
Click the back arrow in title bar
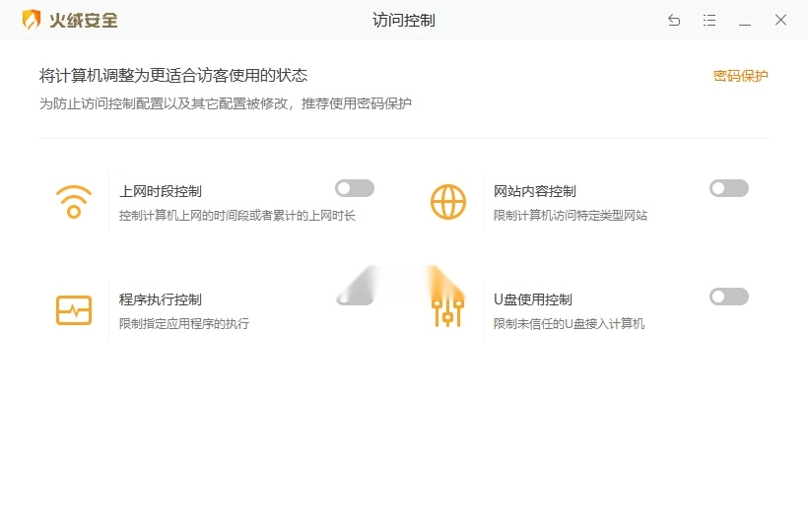[x=674, y=20]
